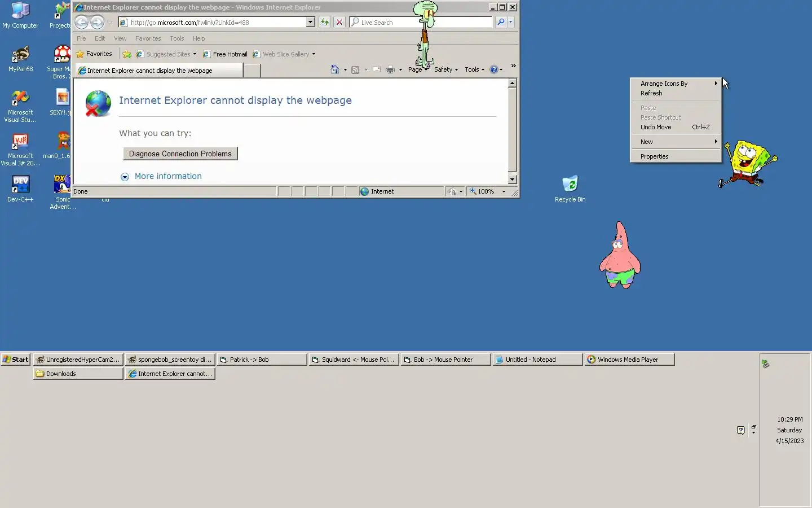
Task: Click the Start button
Action: point(15,360)
